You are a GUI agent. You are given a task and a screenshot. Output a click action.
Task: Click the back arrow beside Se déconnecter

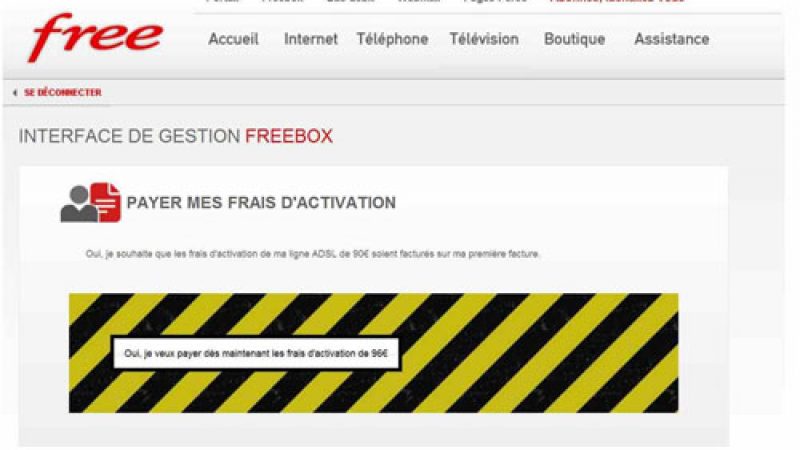click(15, 93)
